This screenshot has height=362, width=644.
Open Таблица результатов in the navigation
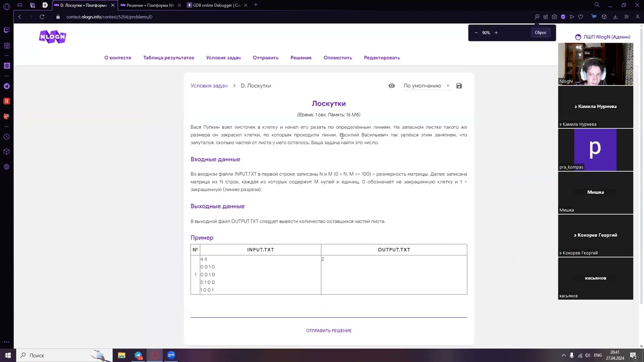click(169, 58)
